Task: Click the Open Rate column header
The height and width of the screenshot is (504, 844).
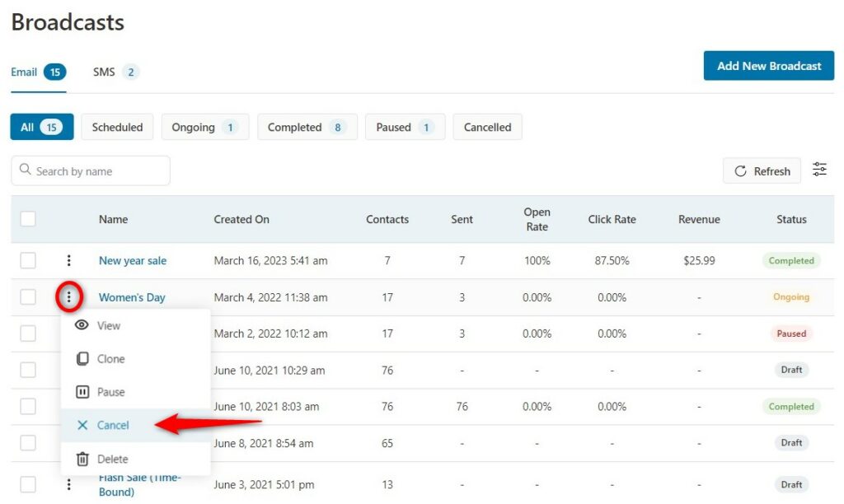Action: pyautogui.click(x=537, y=219)
